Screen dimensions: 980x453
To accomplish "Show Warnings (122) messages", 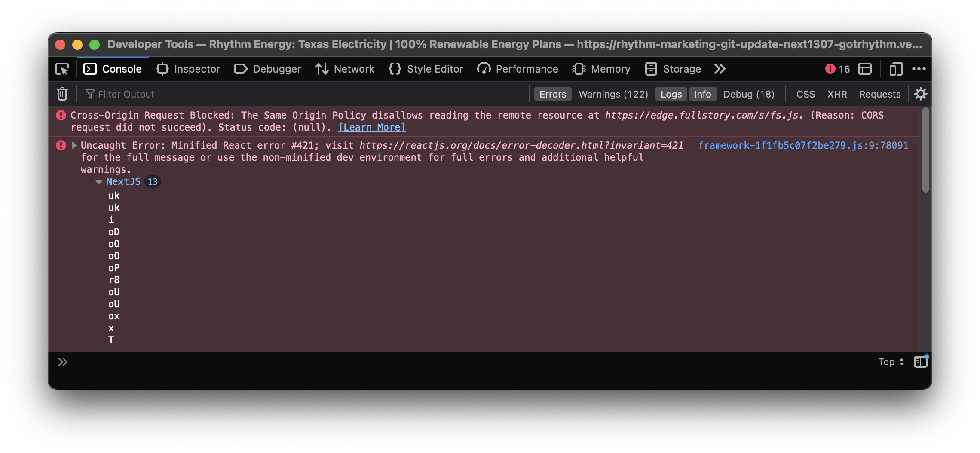I will (x=613, y=94).
